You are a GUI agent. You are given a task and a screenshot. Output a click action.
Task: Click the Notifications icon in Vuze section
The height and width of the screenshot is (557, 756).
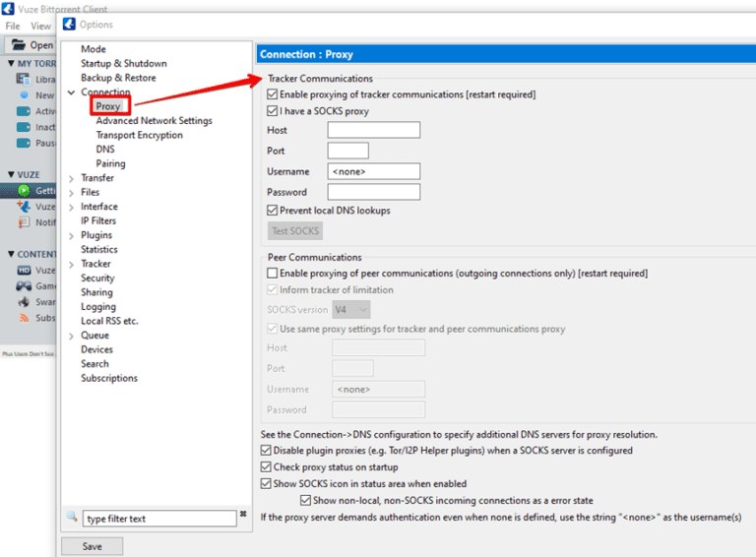[24, 222]
